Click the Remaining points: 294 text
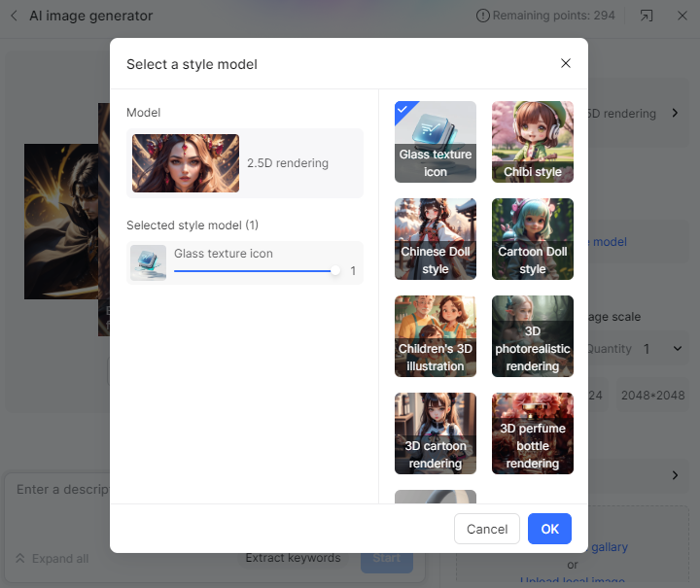The height and width of the screenshot is (588, 700). point(553,16)
